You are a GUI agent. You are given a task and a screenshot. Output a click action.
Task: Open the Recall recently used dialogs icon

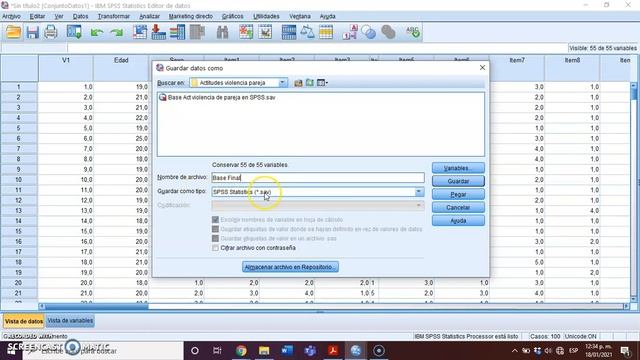(74, 32)
